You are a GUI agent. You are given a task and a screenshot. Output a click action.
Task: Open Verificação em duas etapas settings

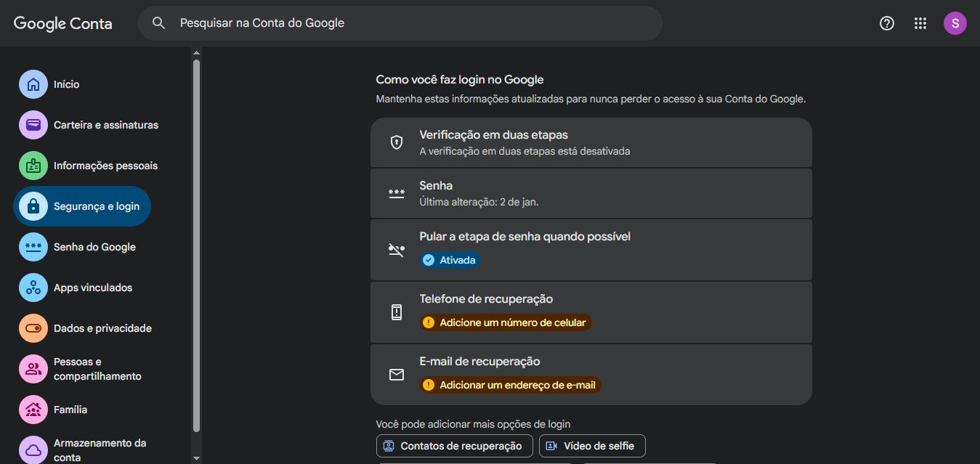[x=591, y=142]
